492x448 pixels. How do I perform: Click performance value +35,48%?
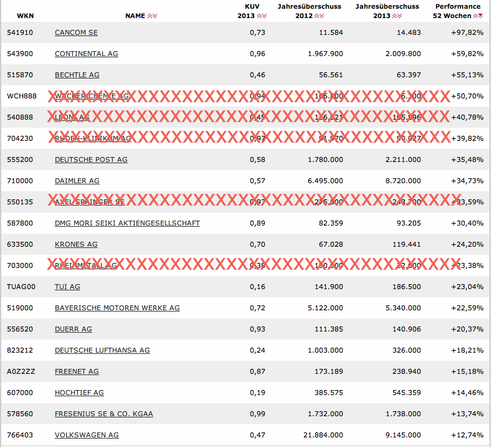point(467,160)
